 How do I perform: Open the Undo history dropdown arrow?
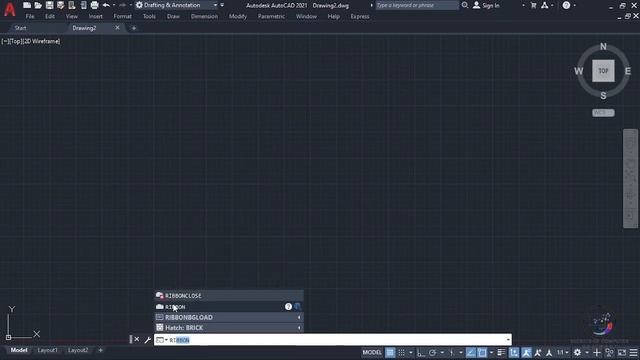pyautogui.click(x=114, y=5)
